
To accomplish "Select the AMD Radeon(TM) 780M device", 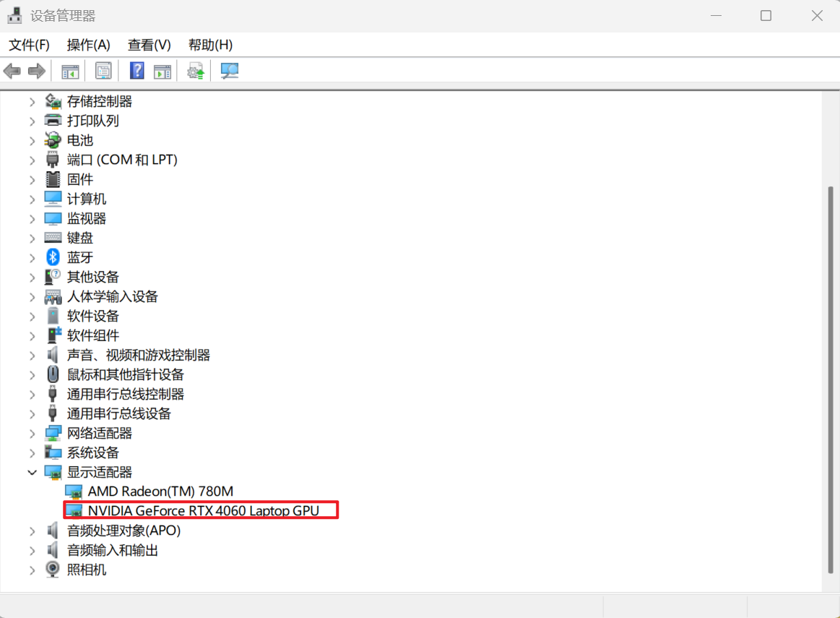I will (160, 492).
